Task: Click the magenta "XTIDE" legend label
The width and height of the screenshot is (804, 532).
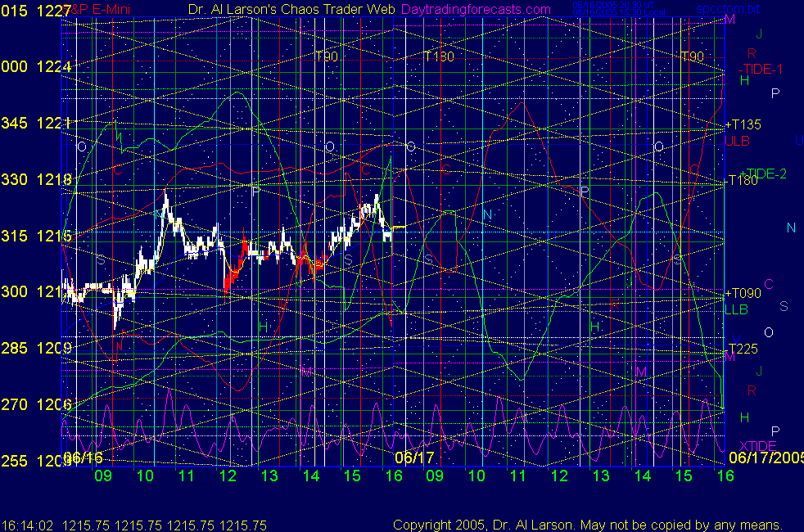Action: click(x=757, y=446)
